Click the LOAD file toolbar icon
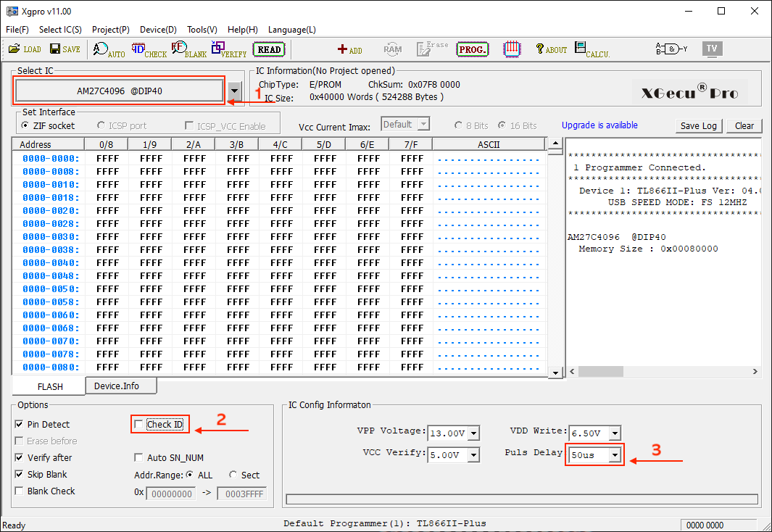Screen dimensions: 772x532 25,49
